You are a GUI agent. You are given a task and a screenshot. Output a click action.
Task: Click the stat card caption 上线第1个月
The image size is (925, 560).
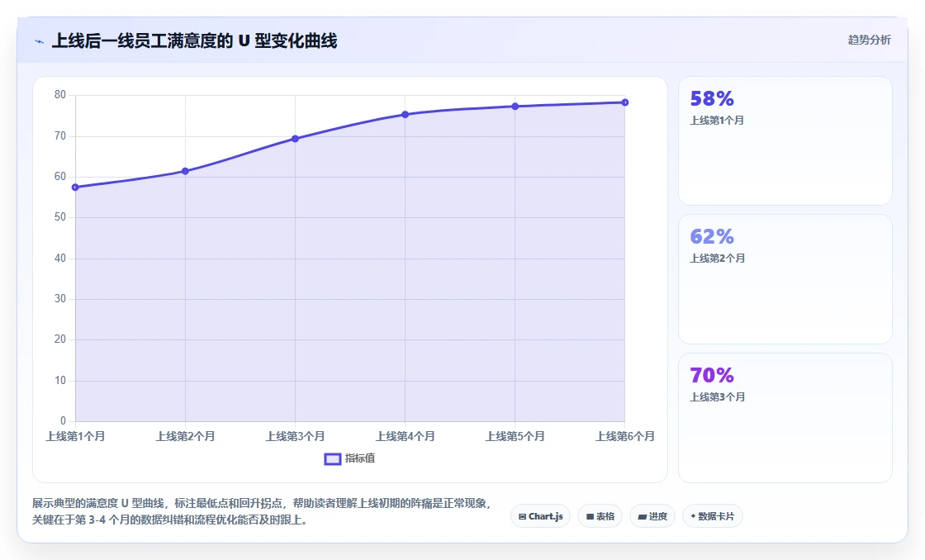[718, 121]
